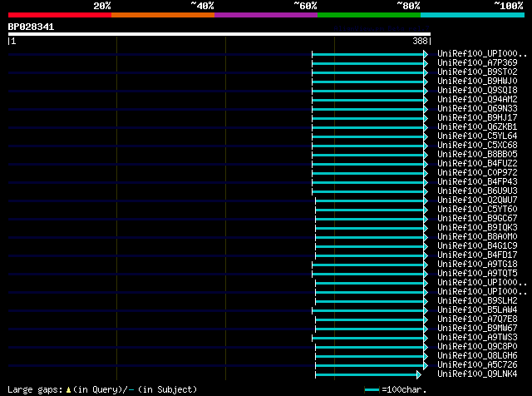Click the arrowhead ending the A5C726 alignment

click(426, 366)
